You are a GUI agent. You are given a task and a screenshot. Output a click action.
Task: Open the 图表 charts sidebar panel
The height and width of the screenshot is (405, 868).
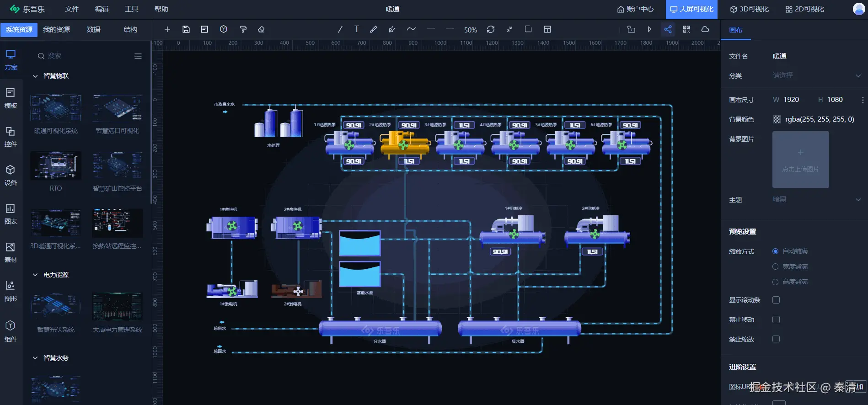pos(11,213)
